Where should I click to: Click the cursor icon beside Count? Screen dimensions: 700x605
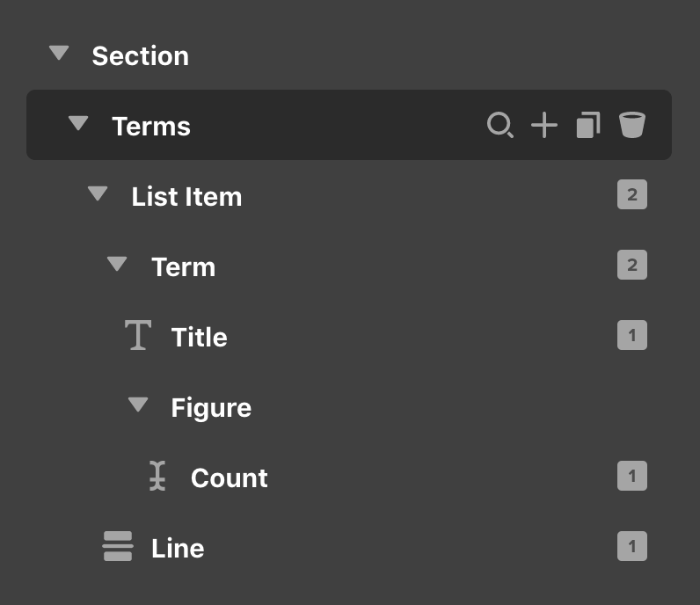coord(157,477)
